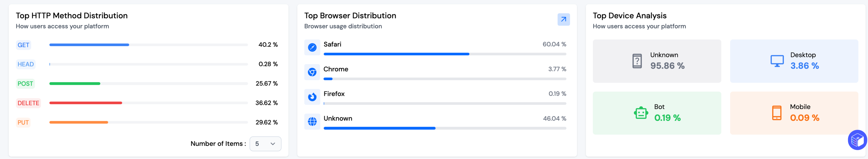The height and width of the screenshot is (159, 868).
Task: Click the Desktop monitor icon
Action: [x=777, y=61]
